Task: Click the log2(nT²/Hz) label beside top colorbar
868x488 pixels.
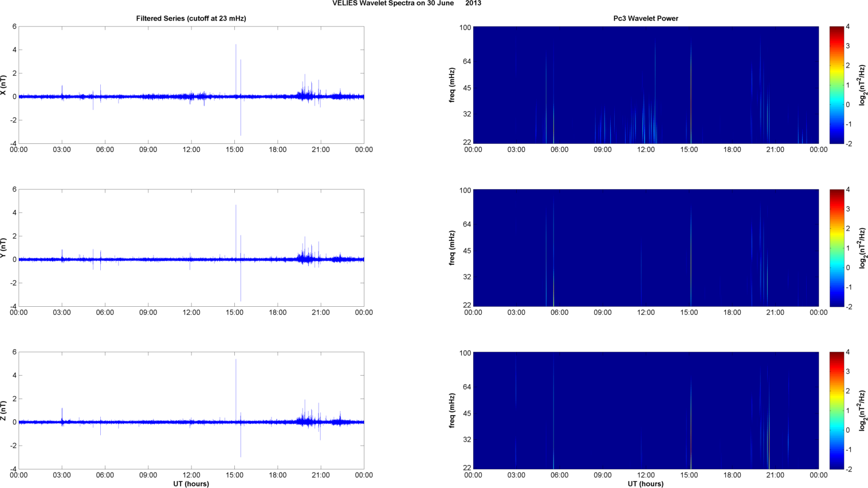Action: click(862, 85)
